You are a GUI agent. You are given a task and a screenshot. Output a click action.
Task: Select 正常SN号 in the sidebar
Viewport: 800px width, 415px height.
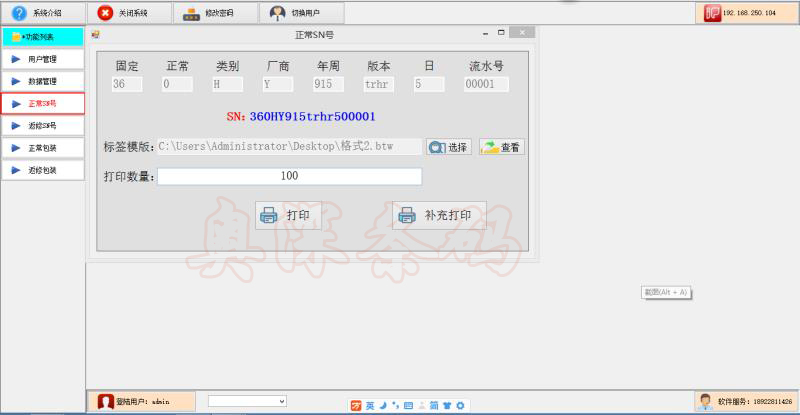(42, 103)
